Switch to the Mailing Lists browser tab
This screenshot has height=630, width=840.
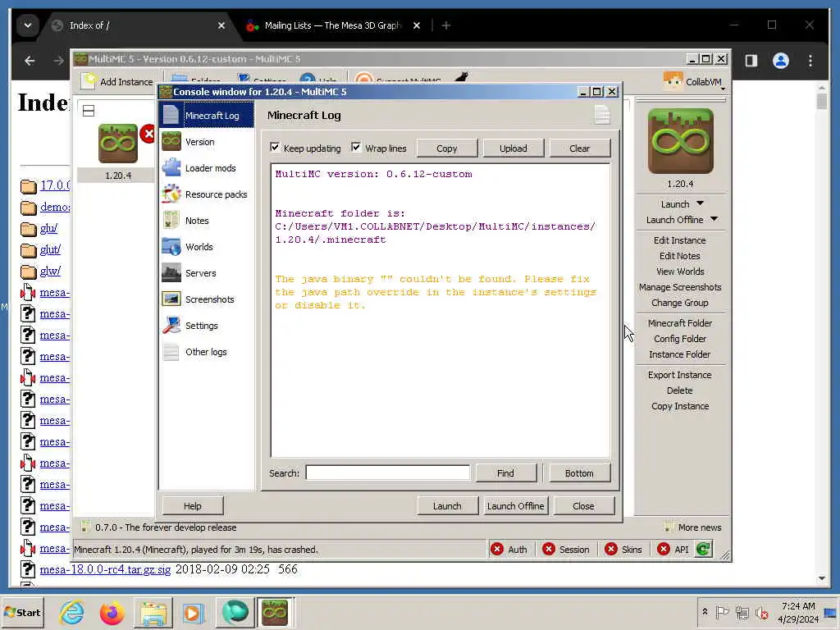[x=333, y=25]
